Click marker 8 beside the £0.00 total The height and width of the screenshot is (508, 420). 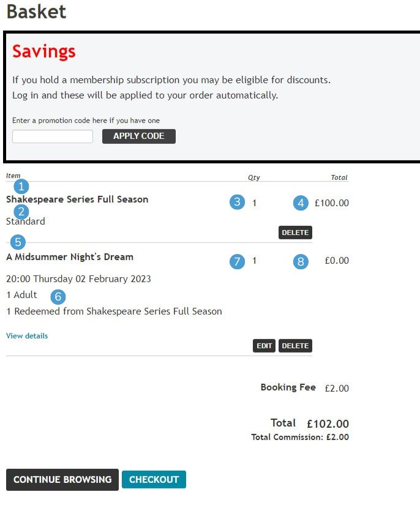(300, 261)
